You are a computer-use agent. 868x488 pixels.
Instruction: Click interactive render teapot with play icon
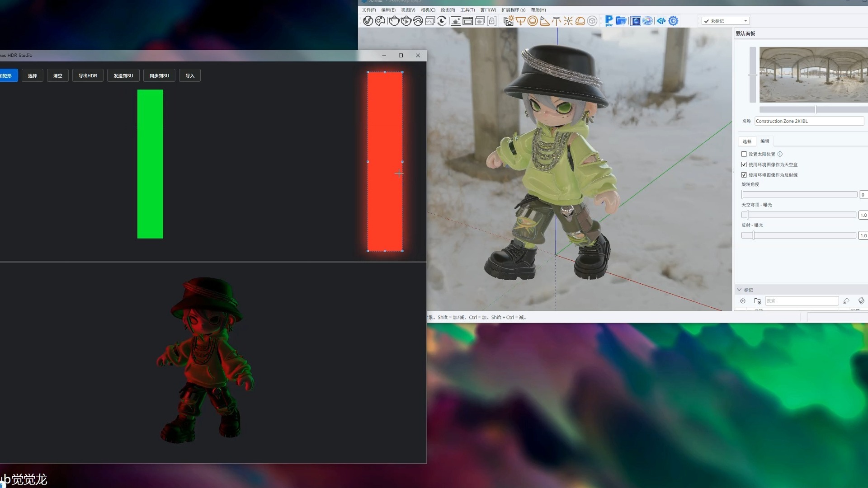point(406,21)
